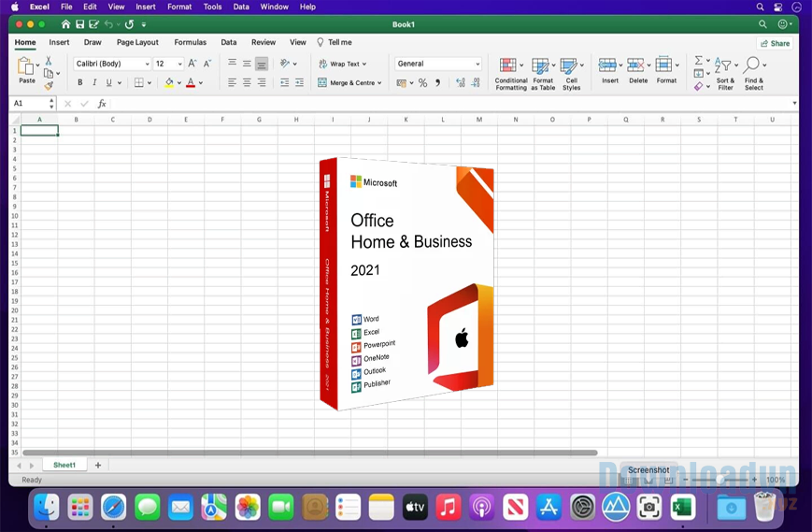Open the Tools menu in menu bar
The height and width of the screenshot is (532, 812).
point(212,7)
